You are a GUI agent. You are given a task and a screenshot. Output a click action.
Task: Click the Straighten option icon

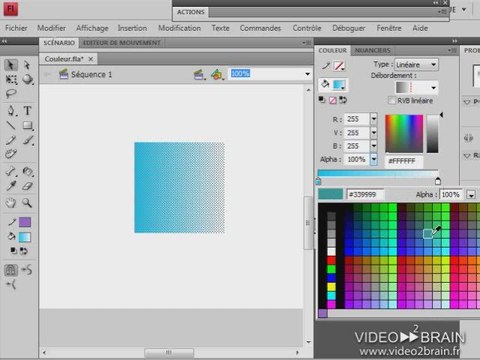[11, 284]
